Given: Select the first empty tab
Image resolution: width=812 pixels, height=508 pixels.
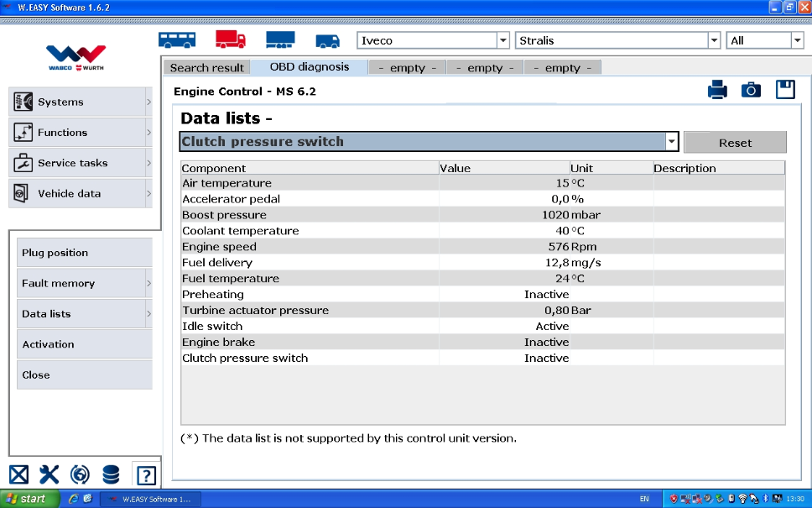Looking at the screenshot, I should pyautogui.click(x=407, y=67).
